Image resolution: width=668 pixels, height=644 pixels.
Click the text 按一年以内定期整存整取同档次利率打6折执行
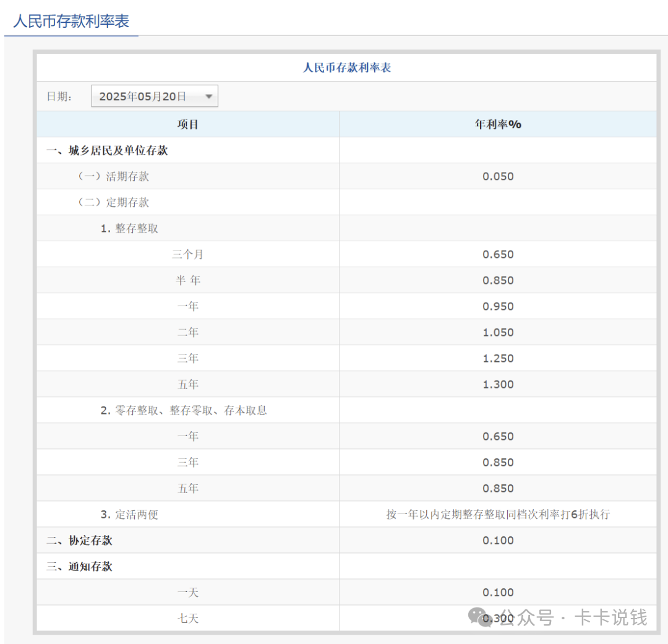pyautogui.click(x=498, y=515)
